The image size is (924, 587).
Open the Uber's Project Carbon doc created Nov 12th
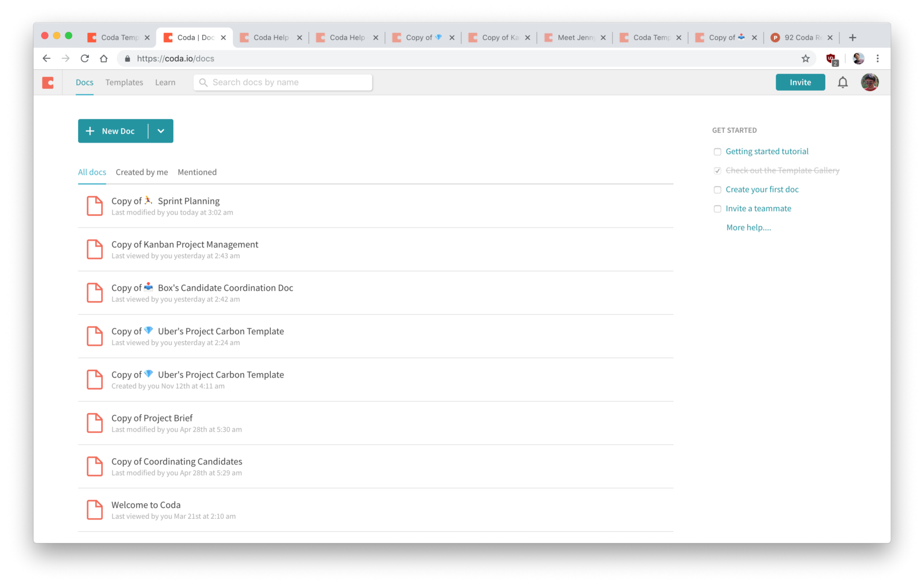coord(198,375)
